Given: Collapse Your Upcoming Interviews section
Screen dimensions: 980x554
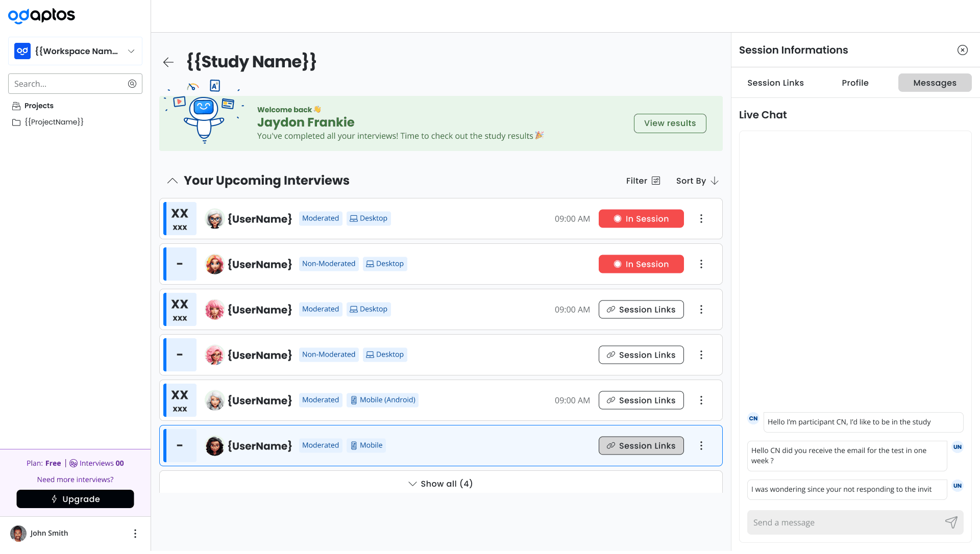Looking at the screenshot, I should coord(173,181).
